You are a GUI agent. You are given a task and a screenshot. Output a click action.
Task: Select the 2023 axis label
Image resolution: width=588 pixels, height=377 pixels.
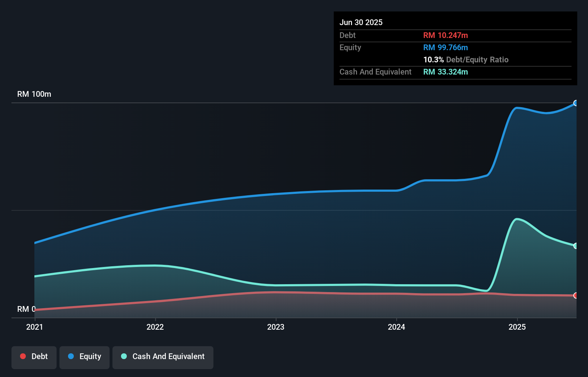(x=276, y=327)
